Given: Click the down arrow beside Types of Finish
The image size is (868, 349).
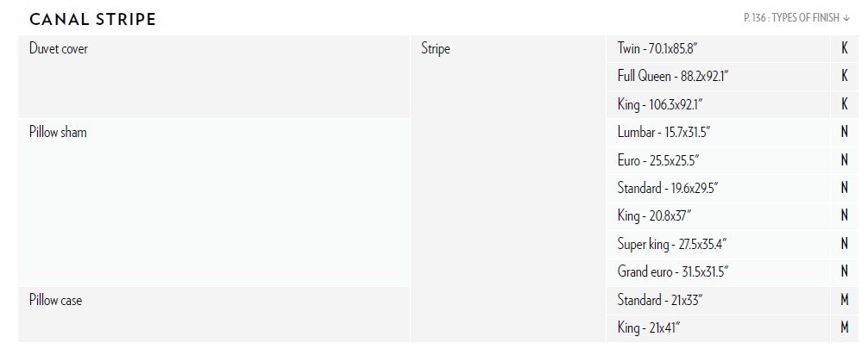Looking at the screenshot, I should coord(846,19).
